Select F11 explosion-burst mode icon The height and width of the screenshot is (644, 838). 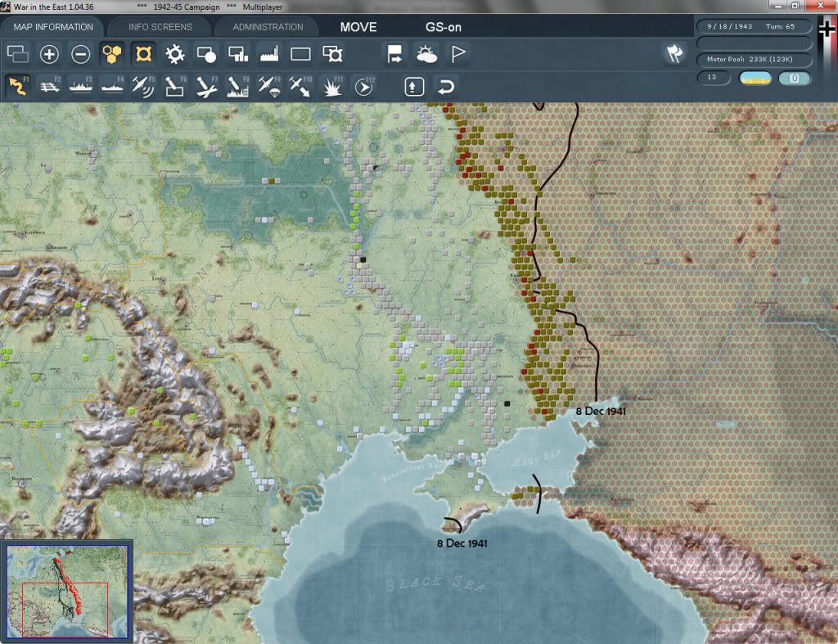332,86
